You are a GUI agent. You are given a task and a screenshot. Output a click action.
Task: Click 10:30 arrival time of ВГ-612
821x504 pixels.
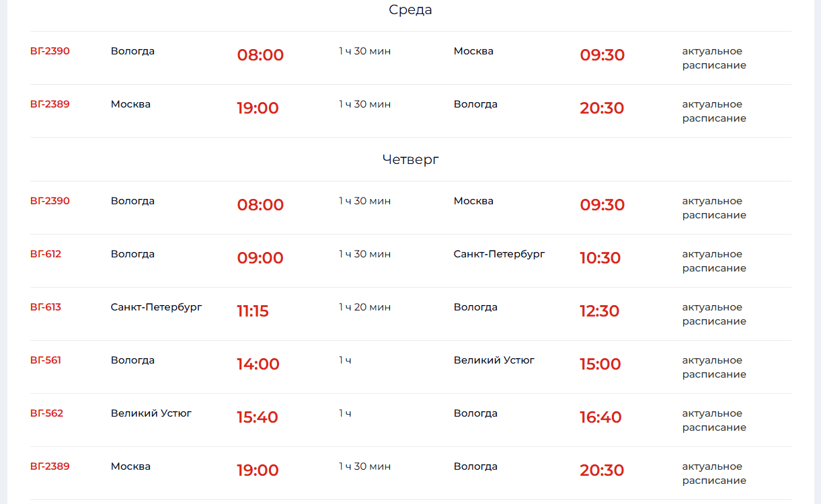pos(600,258)
